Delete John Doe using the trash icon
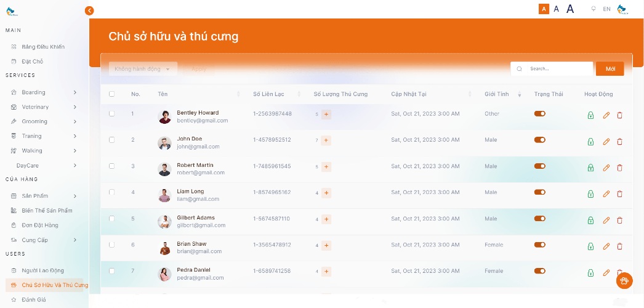 [619, 142]
